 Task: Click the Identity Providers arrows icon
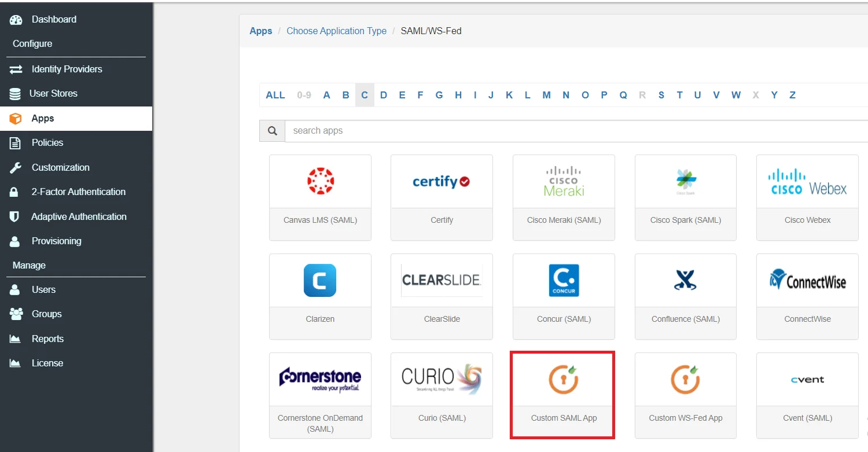click(x=16, y=69)
